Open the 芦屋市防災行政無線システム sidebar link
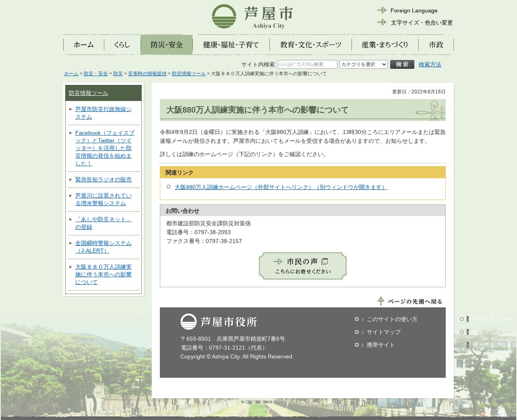The width and height of the screenshot is (517, 420). 103,113
